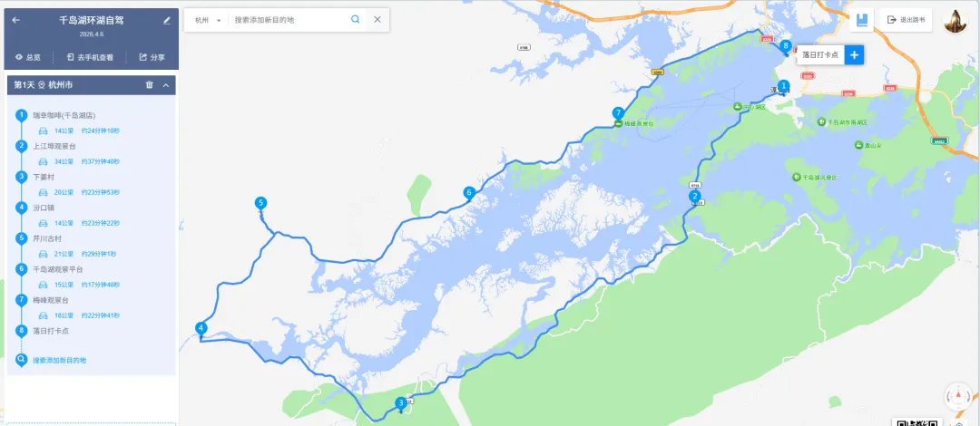The image size is (980, 426).
Task: Click the blue bookmark save icon
Action: (862, 20)
